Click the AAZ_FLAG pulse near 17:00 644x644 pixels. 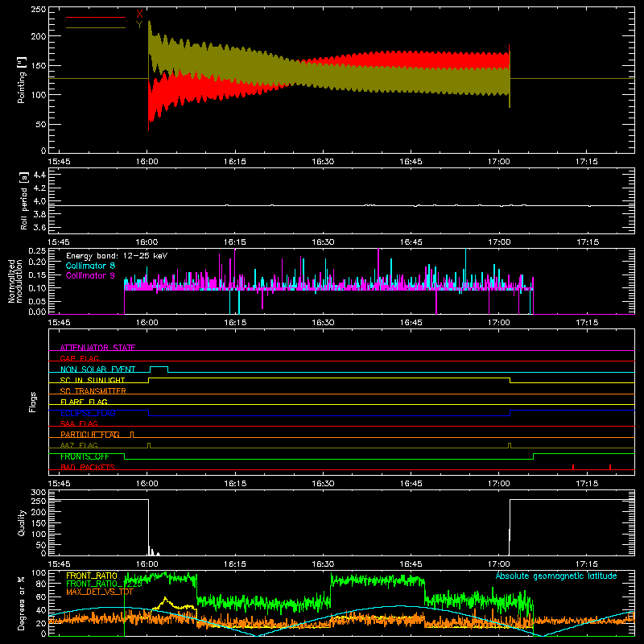[x=510, y=445]
